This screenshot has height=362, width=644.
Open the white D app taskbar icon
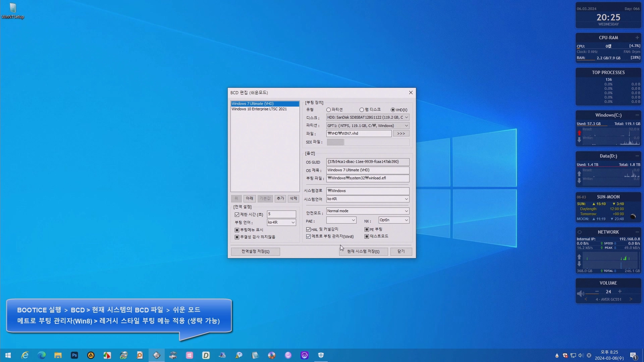pyautogui.click(x=206, y=355)
